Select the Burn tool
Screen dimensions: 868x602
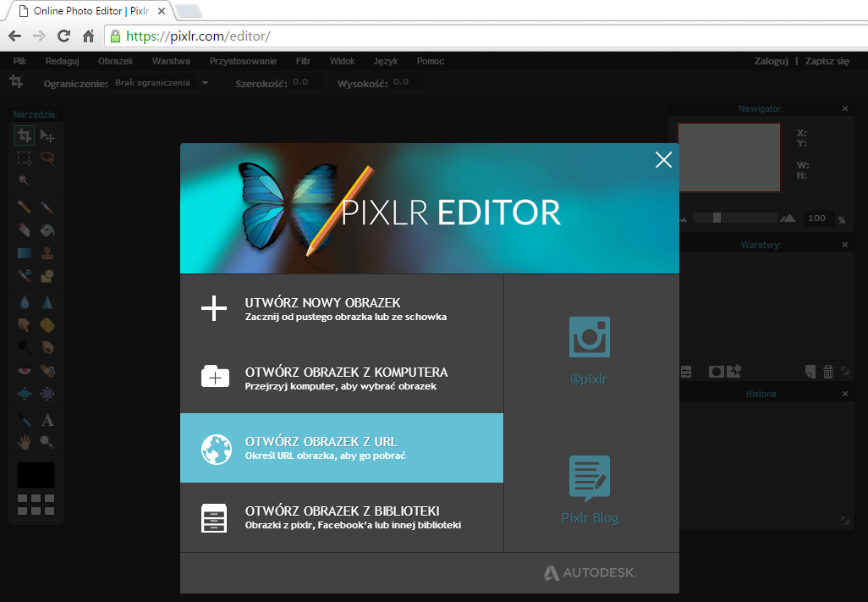click(x=47, y=348)
